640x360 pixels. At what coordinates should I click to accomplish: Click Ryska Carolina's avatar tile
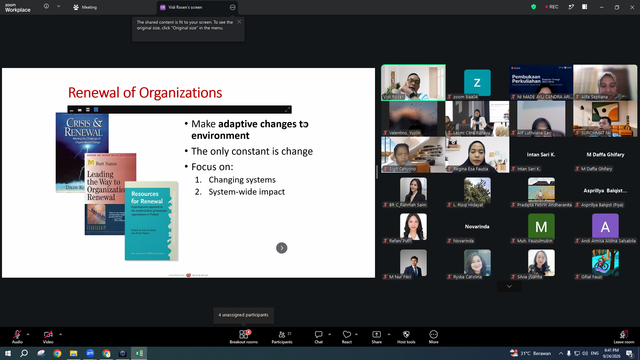(477, 262)
